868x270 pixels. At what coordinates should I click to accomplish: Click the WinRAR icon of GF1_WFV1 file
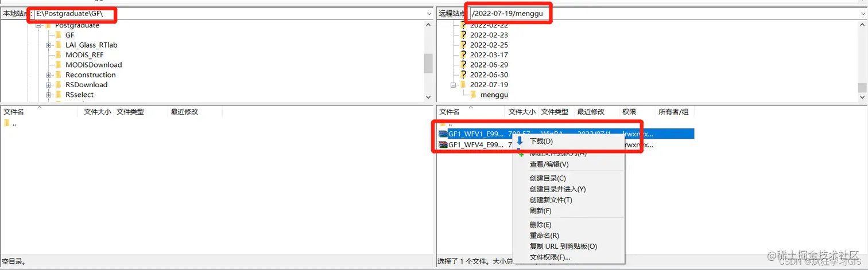443,134
